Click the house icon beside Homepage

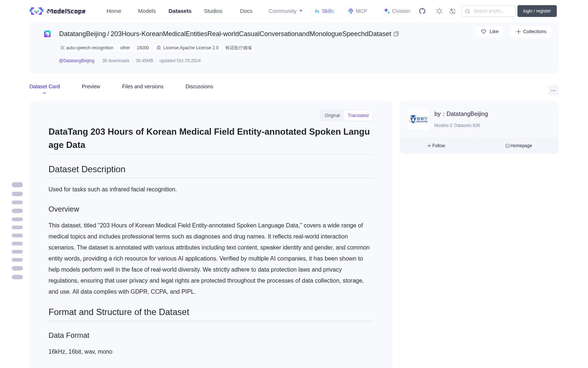[508, 146]
